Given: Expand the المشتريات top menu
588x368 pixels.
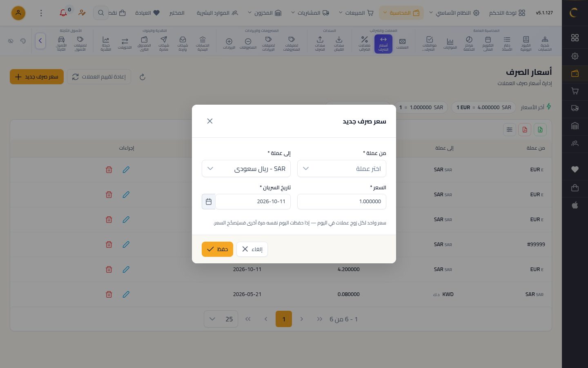Looking at the screenshot, I should coord(310,13).
